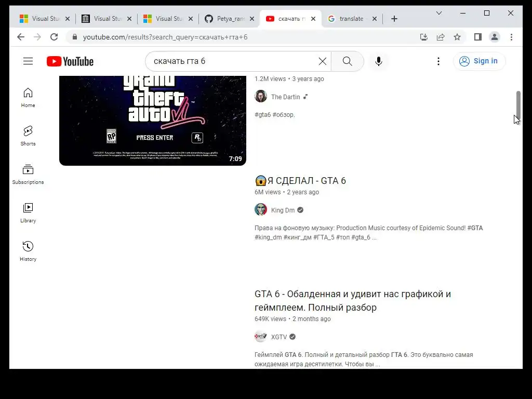532x399 pixels.
Task: Open Subscriptions in sidebar
Action: (x=28, y=175)
